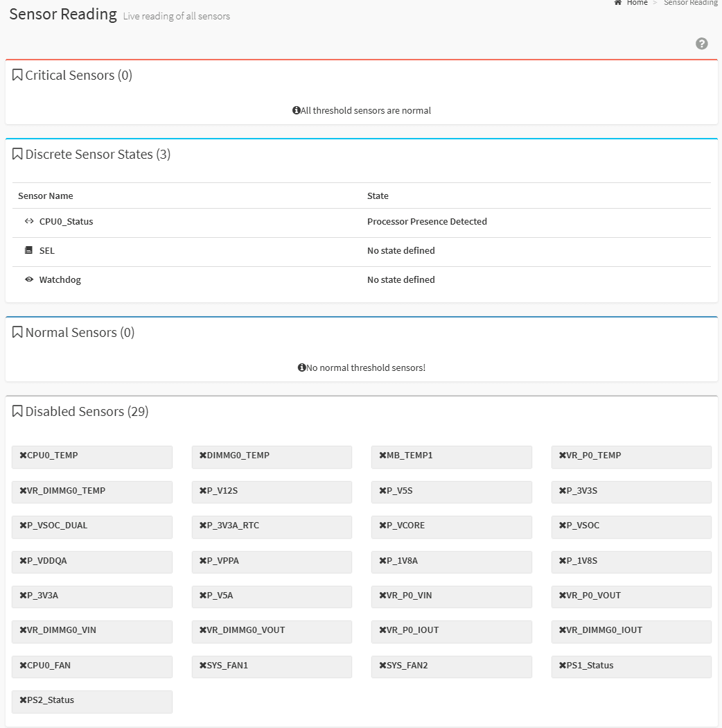Select the P_1V8A disabled sensor
Image resolution: width=722 pixels, height=728 pixels.
[452, 562]
